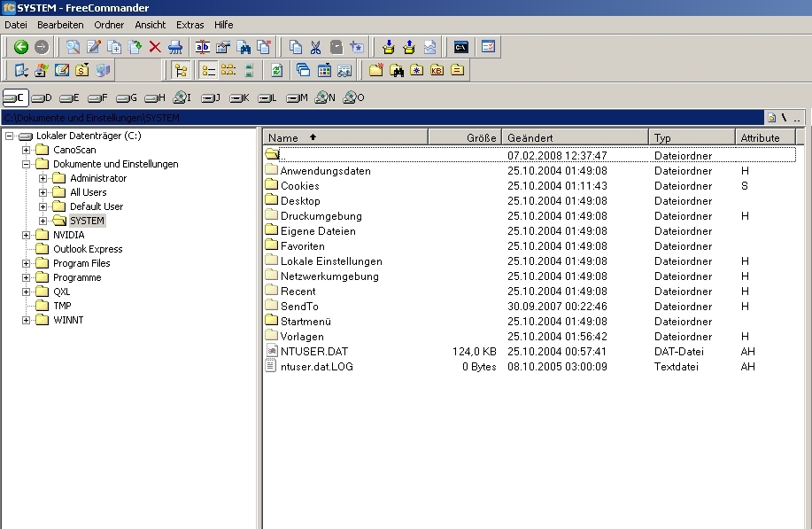Click the edit file pencil icon

pyautogui.click(x=93, y=47)
